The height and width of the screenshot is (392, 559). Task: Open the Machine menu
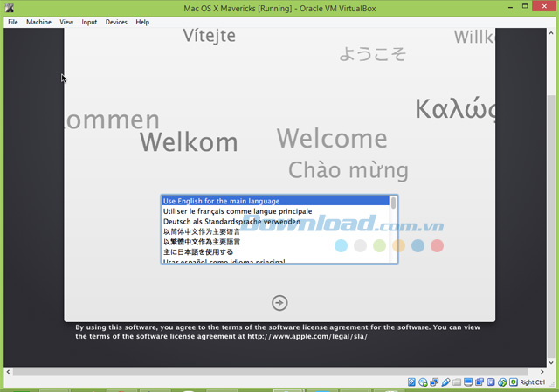pos(38,22)
